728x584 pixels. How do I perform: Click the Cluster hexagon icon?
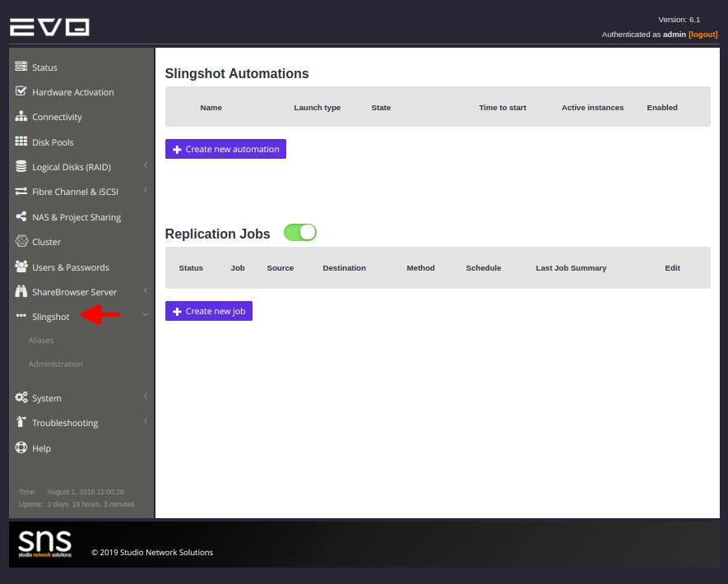[x=21, y=241]
